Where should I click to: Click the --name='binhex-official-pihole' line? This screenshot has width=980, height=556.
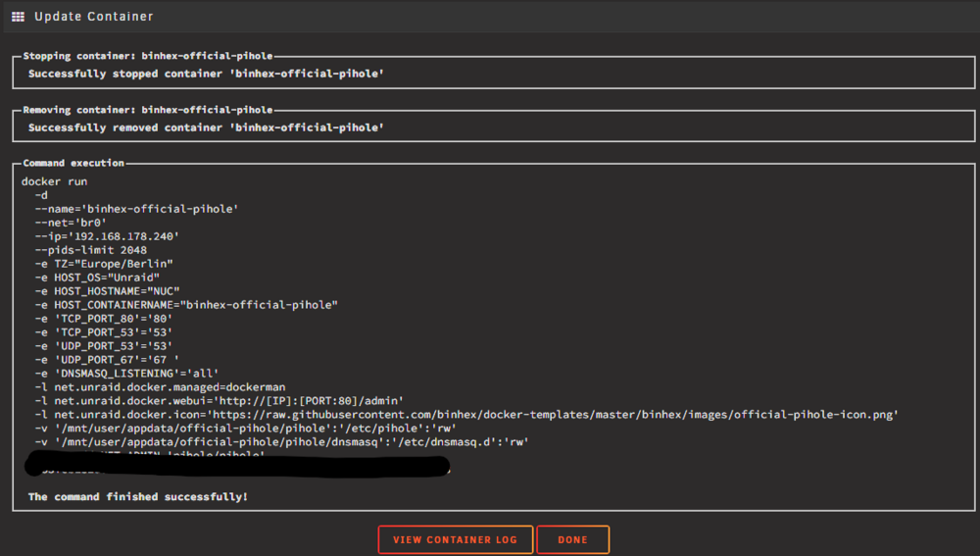137,209
